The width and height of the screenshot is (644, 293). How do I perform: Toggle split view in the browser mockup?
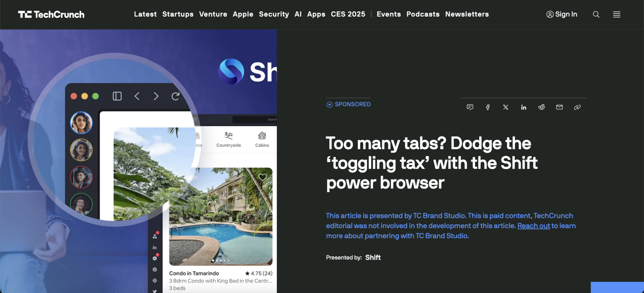117,96
